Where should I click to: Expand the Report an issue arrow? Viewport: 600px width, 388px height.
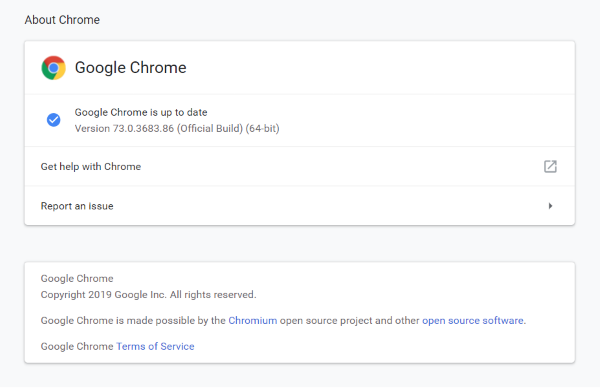click(550, 206)
